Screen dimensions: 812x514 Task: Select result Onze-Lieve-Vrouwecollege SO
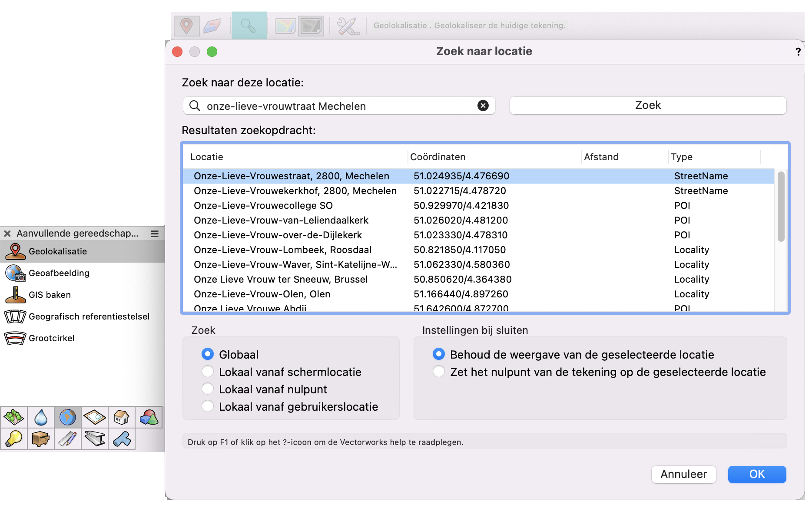click(479, 205)
